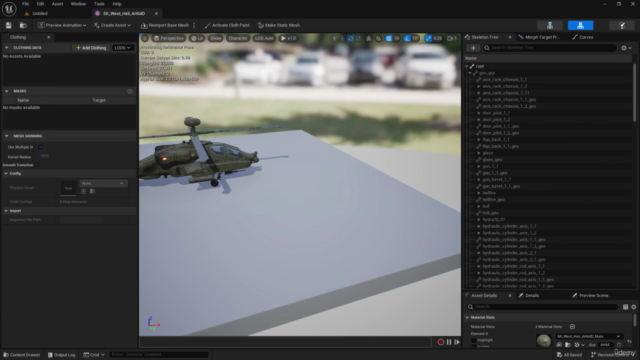Toggle Smooth Transition checkbox
This screenshot has width=640, height=360.
click(x=37, y=165)
